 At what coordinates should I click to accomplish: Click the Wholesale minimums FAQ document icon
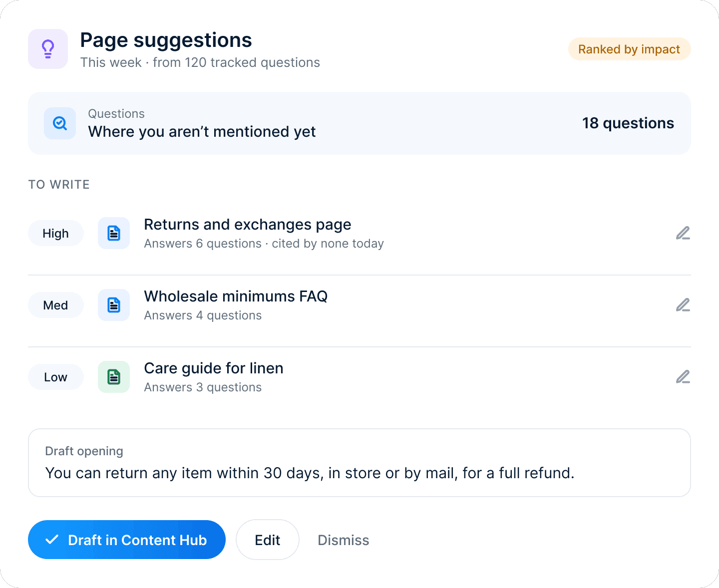click(x=114, y=305)
